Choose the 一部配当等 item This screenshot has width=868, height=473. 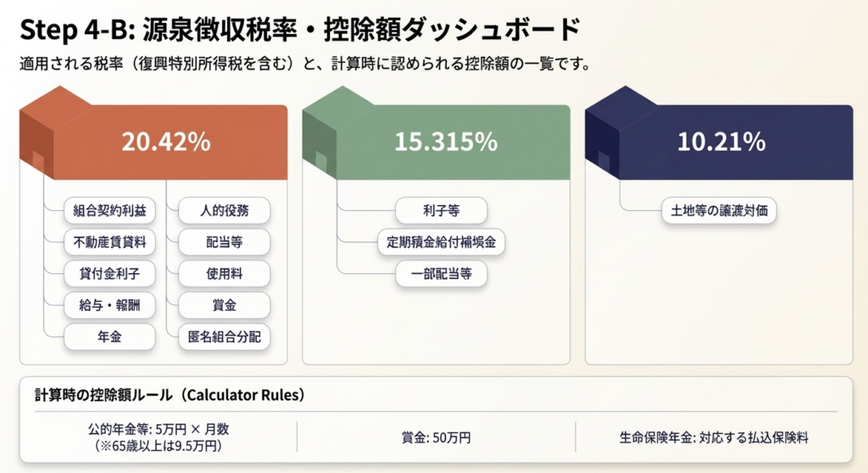click(x=441, y=274)
